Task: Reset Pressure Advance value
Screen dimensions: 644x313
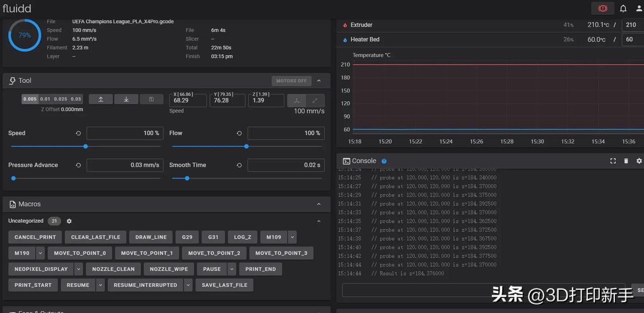Action: 78,165
